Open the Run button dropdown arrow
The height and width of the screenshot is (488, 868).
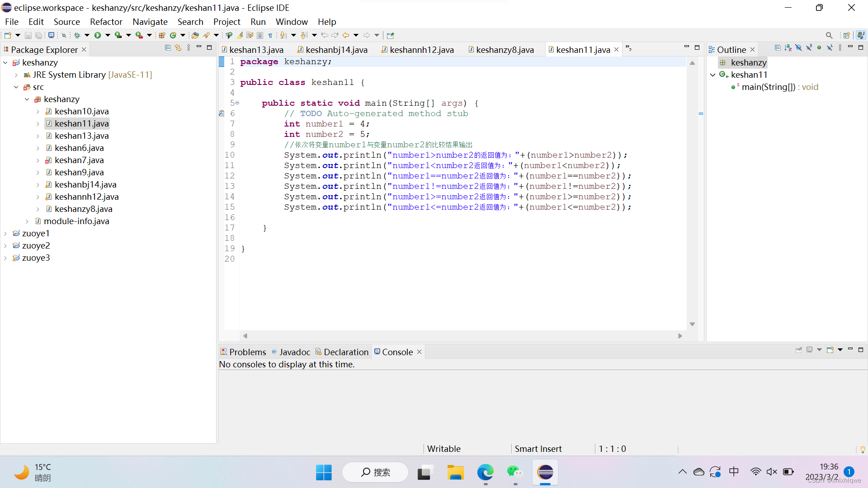tap(108, 35)
